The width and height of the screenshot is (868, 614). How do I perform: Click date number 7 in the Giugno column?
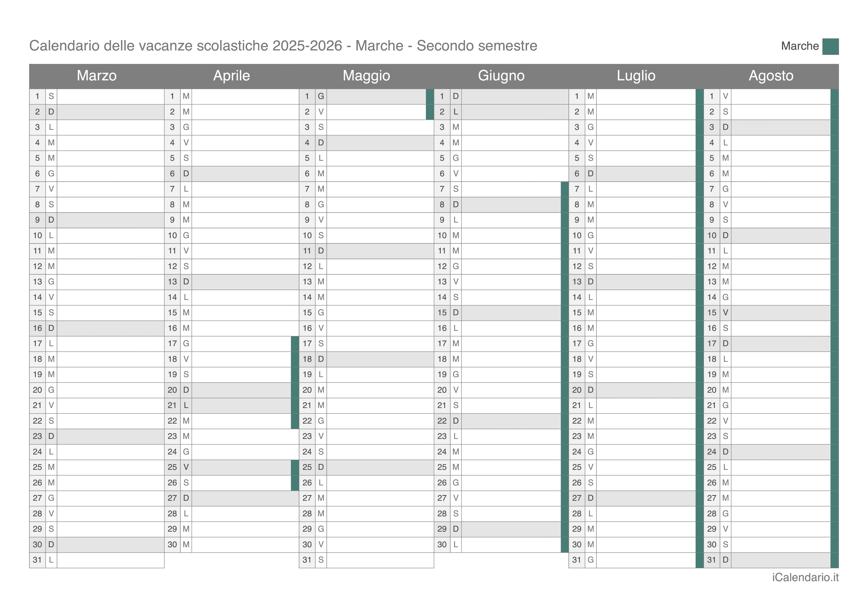pyautogui.click(x=442, y=189)
